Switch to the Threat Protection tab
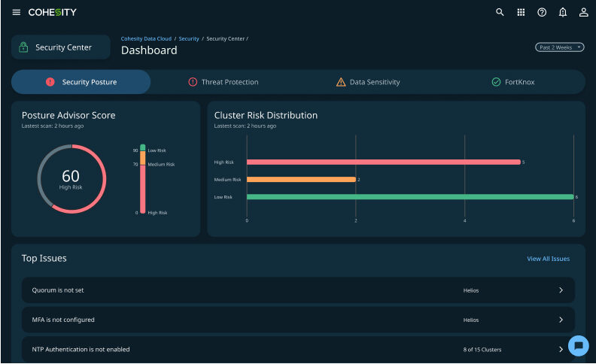Screen dimensions: 596x364 click(x=223, y=82)
